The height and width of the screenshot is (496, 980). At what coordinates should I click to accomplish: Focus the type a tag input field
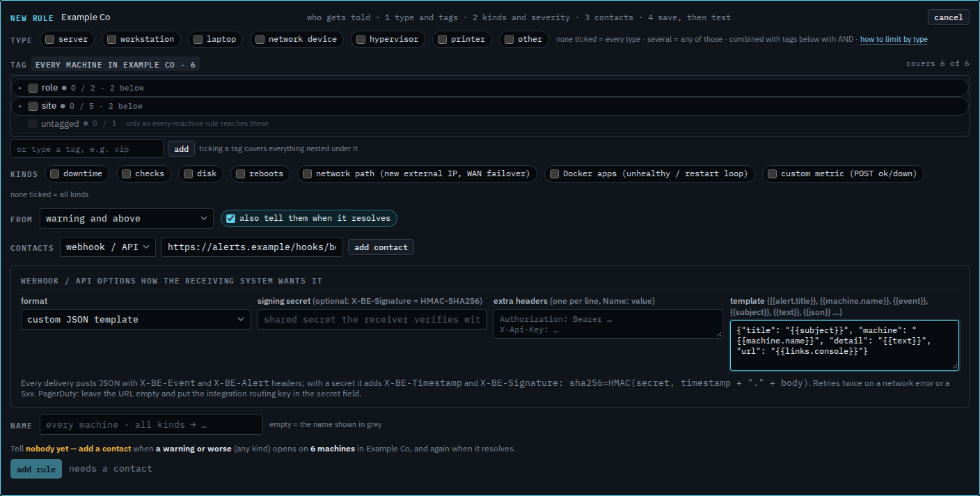tap(87, 149)
